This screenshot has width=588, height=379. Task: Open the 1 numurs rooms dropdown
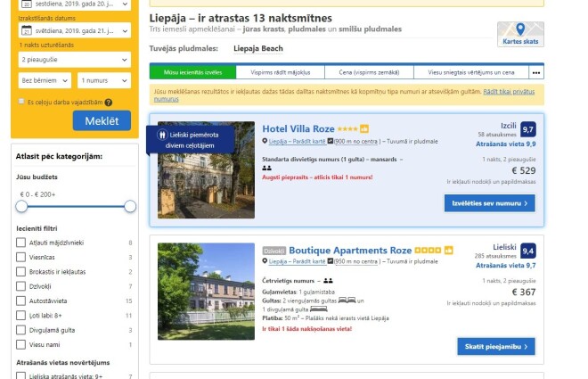(104, 80)
